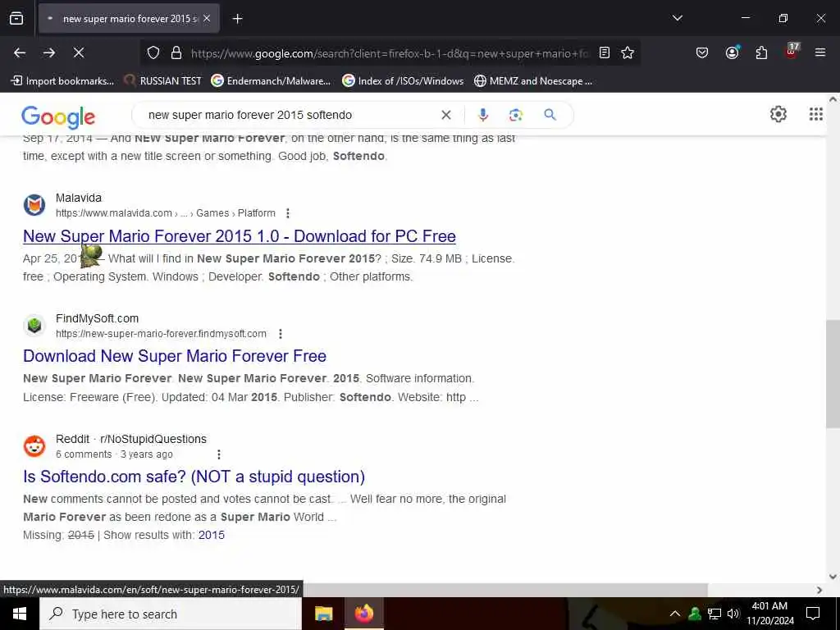Open Firefox View recent browsing icon

16,19
